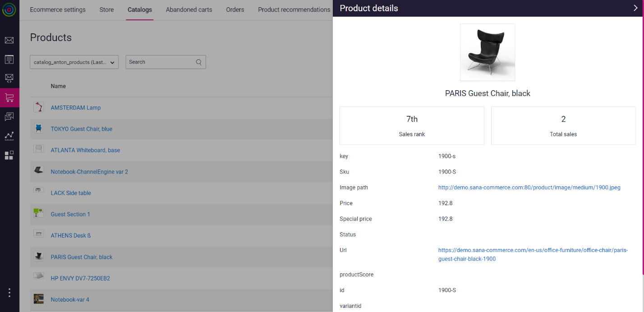Expand the catalog selector chevron arrow

(x=112, y=62)
